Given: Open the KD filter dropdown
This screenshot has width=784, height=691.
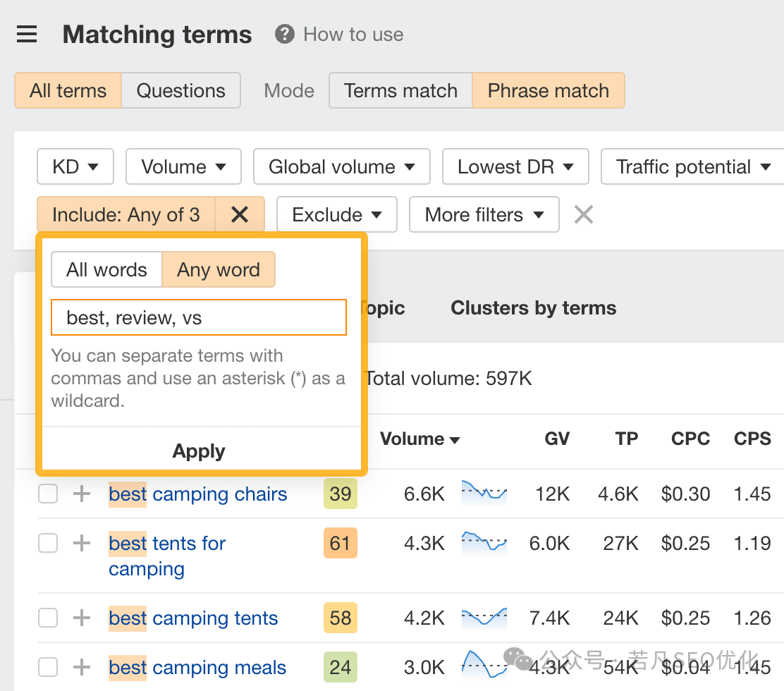Looking at the screenshot, I should point(75,166).
